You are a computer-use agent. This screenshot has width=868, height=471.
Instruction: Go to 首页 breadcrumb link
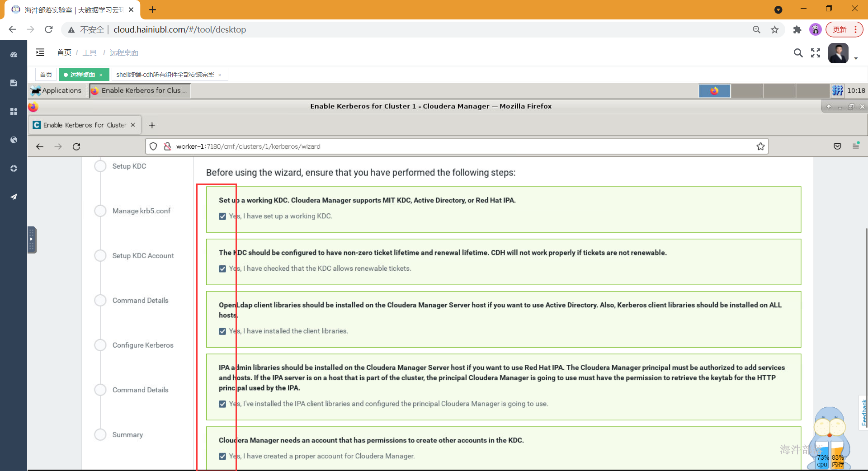[64, 52]
